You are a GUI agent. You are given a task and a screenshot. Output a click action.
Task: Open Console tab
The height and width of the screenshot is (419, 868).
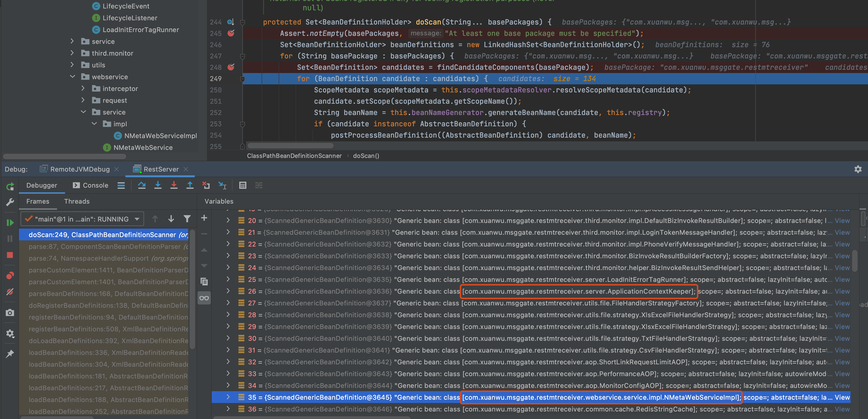(x=90, y=185)
